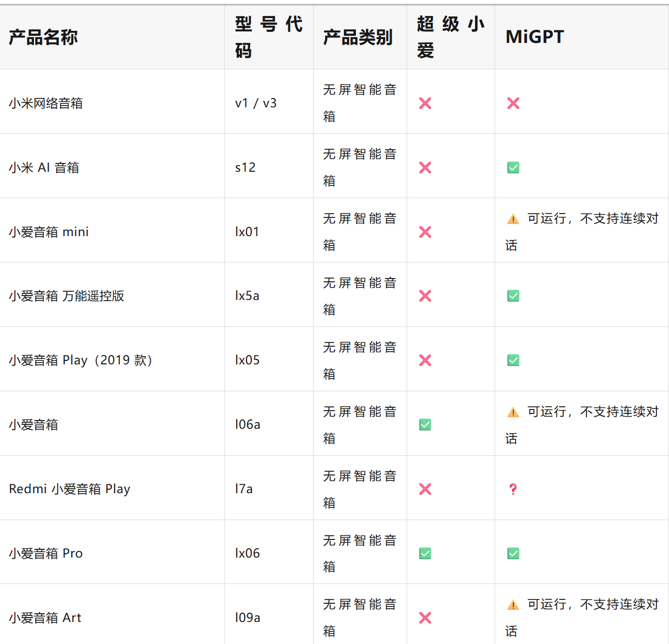Click the warning icon in the 小爱音箱 mini row
This screenshot has width=669, height=644.
point(513,219)
